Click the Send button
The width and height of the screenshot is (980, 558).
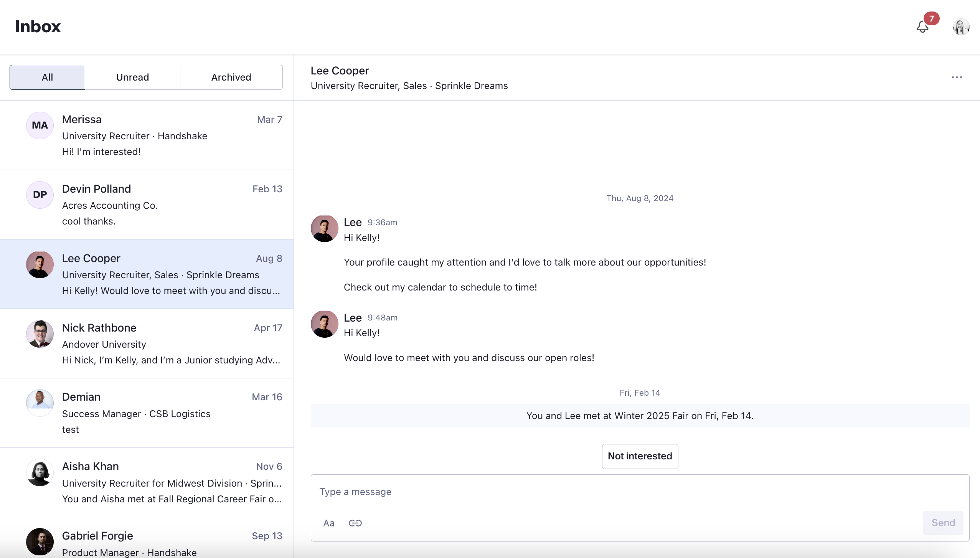tap(943, 523)
